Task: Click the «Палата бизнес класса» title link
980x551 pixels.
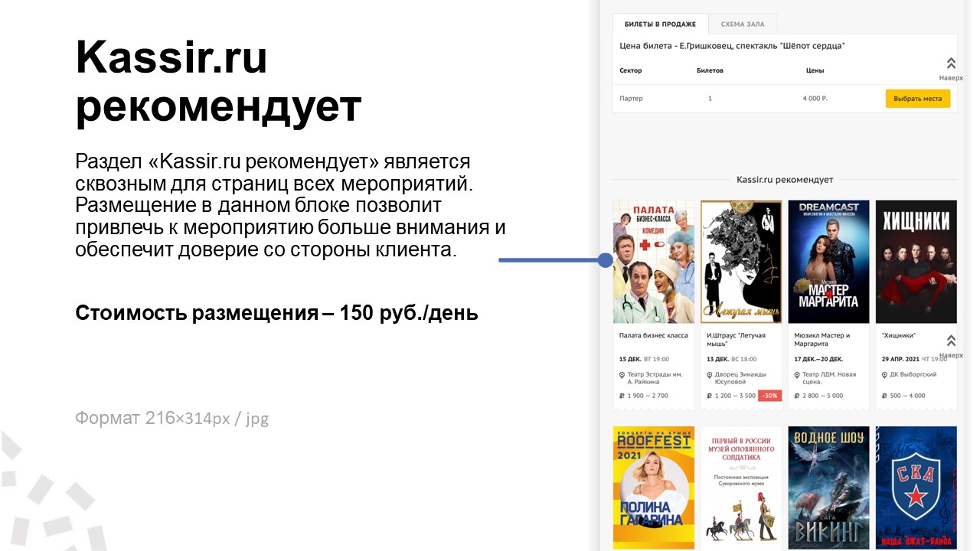Action: pos(654,335)
